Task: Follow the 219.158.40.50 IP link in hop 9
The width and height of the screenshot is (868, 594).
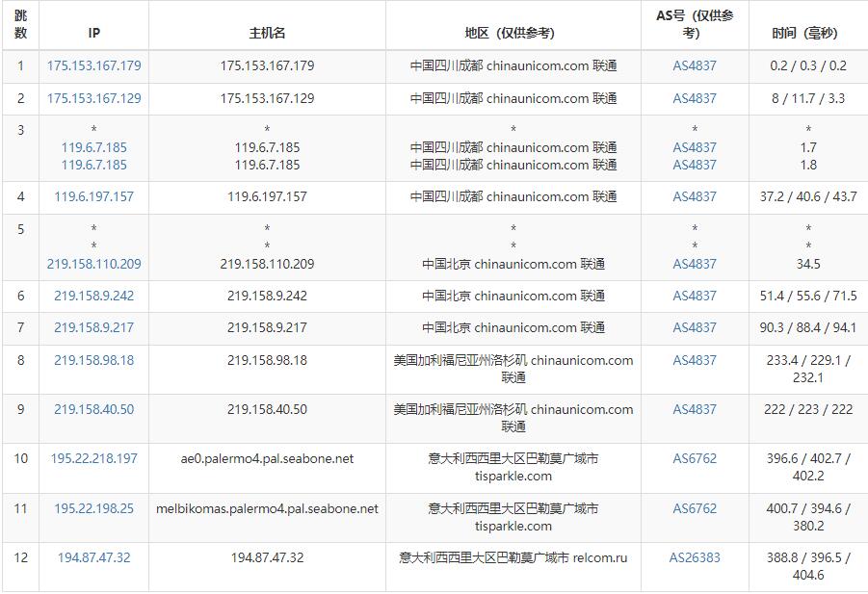Action: pos(94,410)
